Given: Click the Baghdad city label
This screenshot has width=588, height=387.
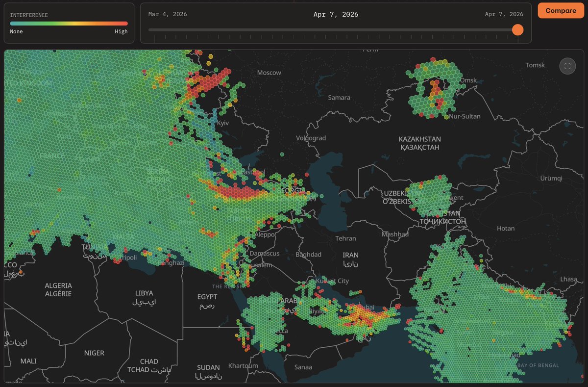Looking at the screenshot, I should click(309, 255).
